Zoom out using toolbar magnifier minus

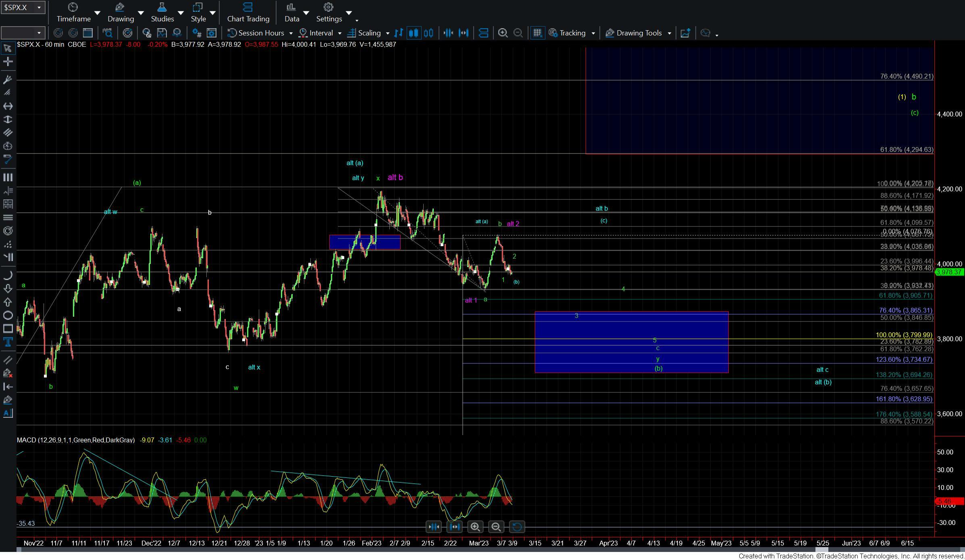click(518, 33)
